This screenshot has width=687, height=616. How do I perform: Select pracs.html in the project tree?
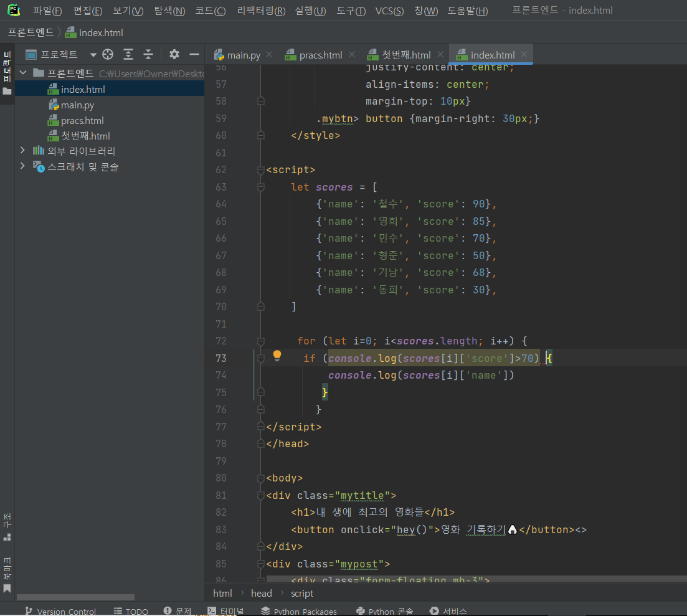[x=110, y=120]
